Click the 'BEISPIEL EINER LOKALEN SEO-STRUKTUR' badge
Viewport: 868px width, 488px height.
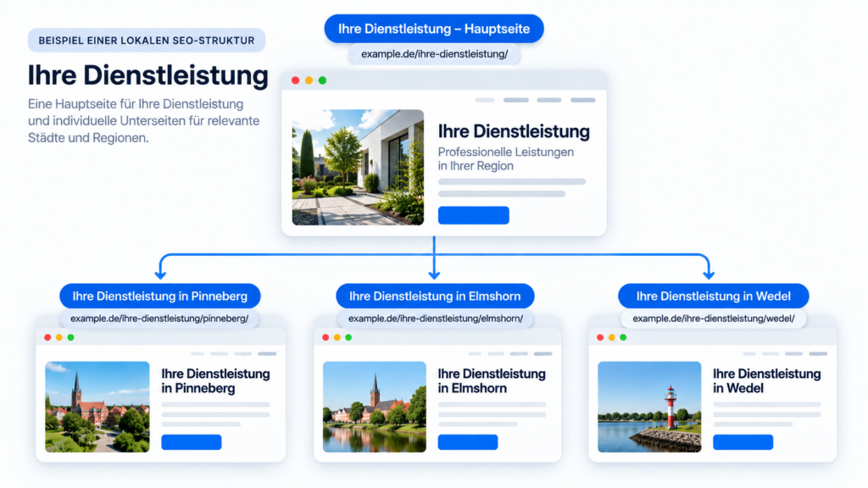147,41
